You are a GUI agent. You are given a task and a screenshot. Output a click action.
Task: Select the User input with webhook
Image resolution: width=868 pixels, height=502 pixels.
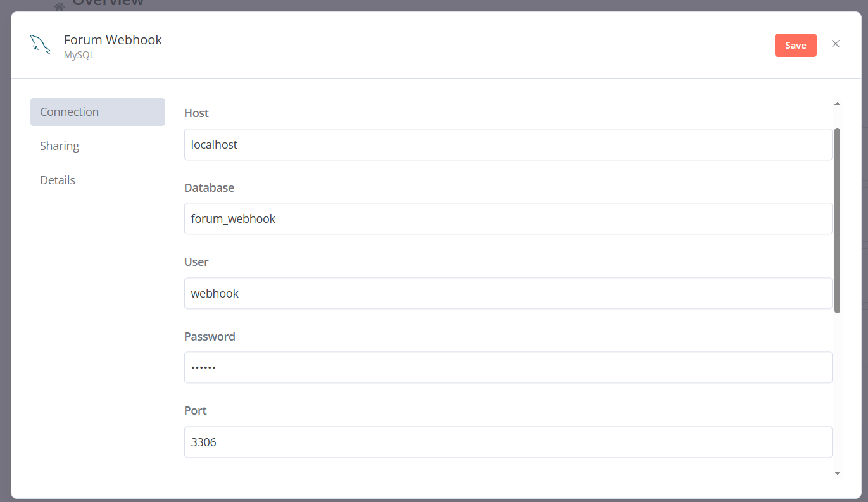pyautogui.click(x=508, y=294)
